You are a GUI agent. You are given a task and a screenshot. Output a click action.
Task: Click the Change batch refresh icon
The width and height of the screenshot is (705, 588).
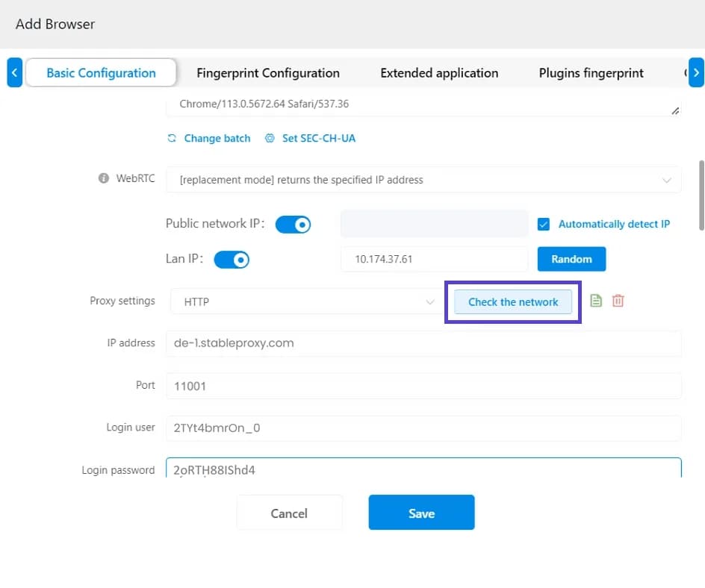[172, 138]
